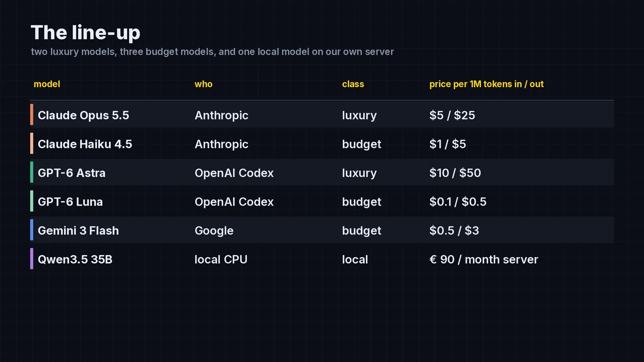
Task: Select the Claude Opus 5.5 model name
Action: click(83, 115)
